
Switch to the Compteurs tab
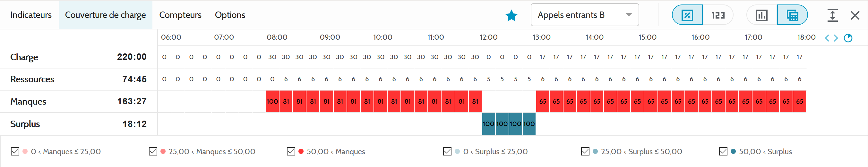point(180,15)
